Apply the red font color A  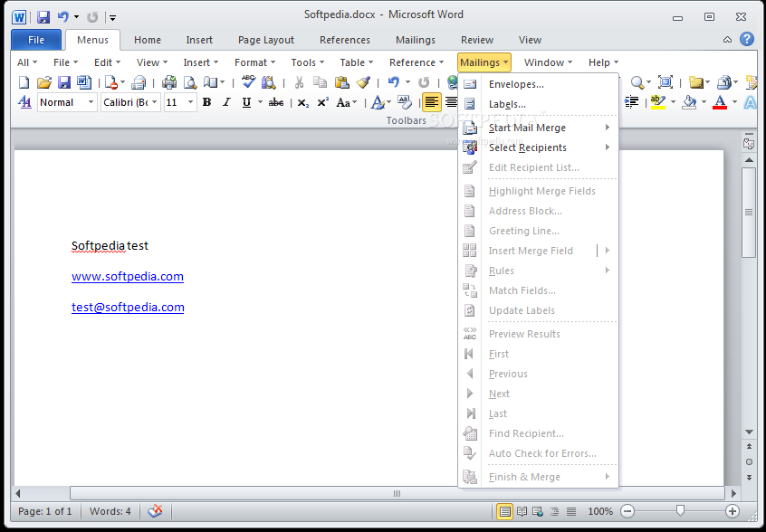[720, 102]
